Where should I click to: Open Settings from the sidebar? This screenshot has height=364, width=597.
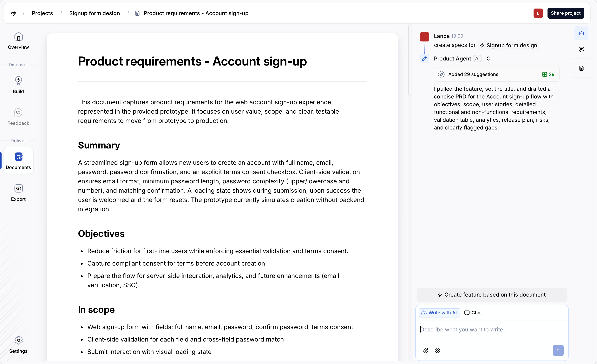pyautogui.click(x=18, y=345)
